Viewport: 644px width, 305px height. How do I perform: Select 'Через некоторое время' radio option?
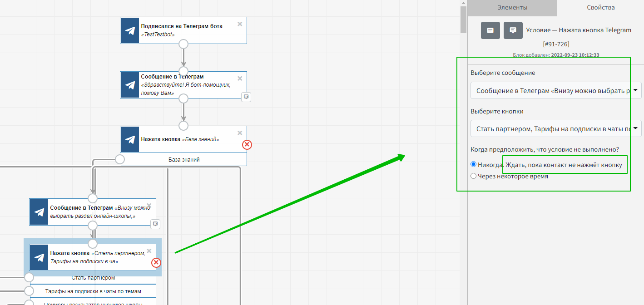[x=474, y=176]
